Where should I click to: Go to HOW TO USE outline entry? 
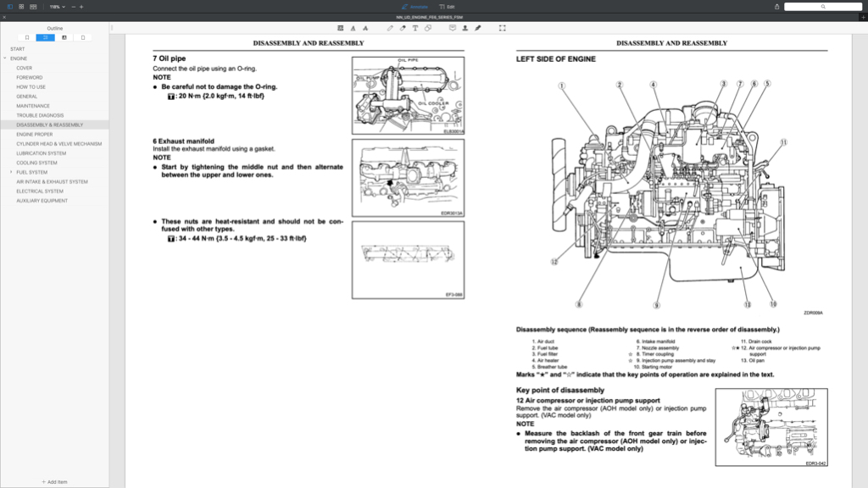click(x=31, y=87)
